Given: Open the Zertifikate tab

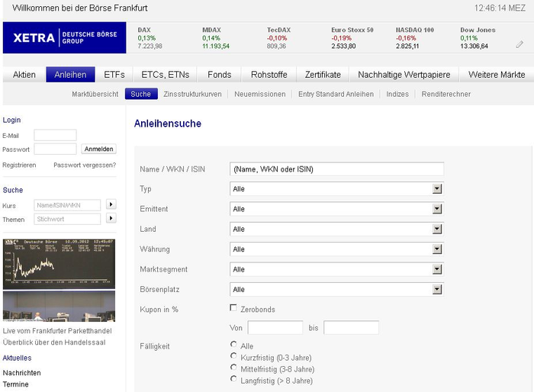Looking at the screenshot, I should (x=323, y=75).
